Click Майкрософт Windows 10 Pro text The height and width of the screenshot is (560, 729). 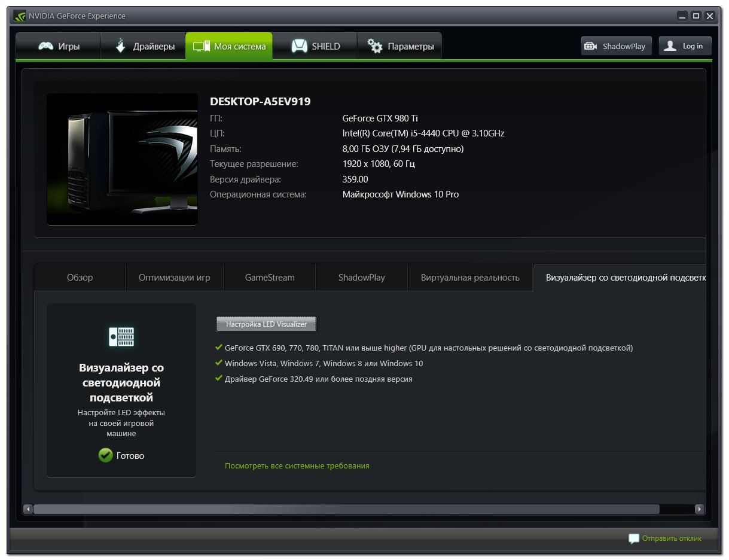(x=401, y=194)
